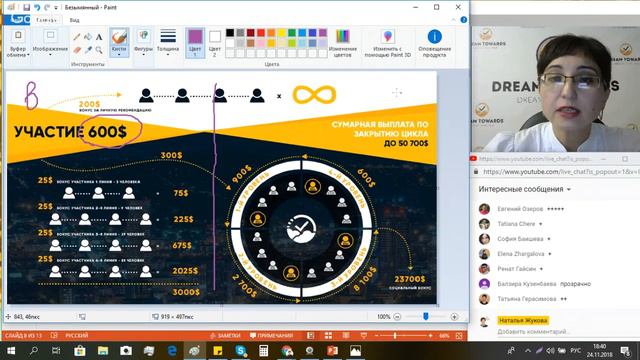Show hidden system tray icons
Screen dimensions: 640x360
coord(528,351)
